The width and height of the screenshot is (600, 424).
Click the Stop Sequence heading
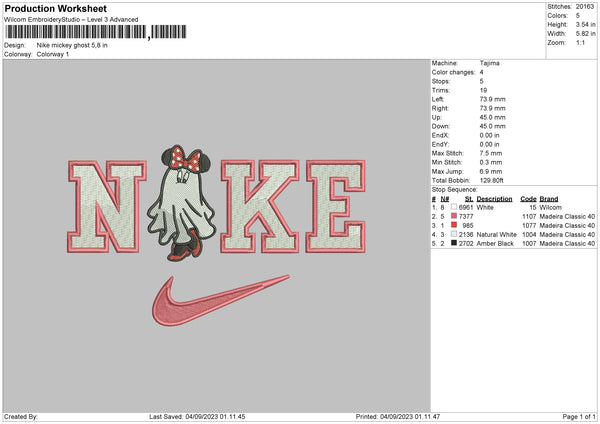point(455,190)
